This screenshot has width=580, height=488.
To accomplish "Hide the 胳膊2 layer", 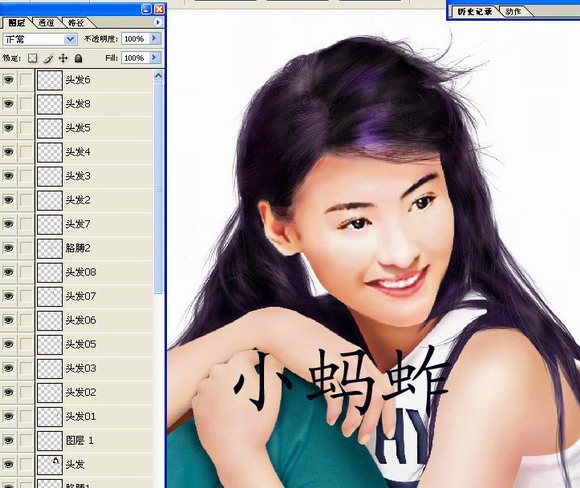I will point(9,248).
